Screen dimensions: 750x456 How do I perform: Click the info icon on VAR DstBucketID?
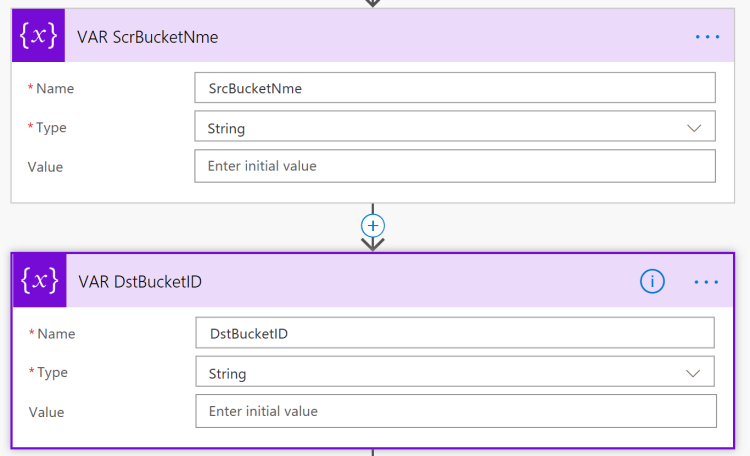652,282
